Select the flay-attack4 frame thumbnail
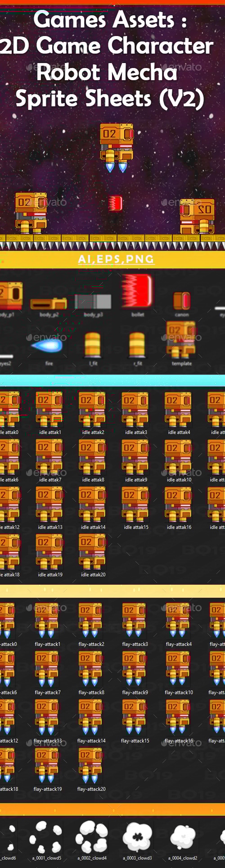The image size is (225, 868). (178, 620)
